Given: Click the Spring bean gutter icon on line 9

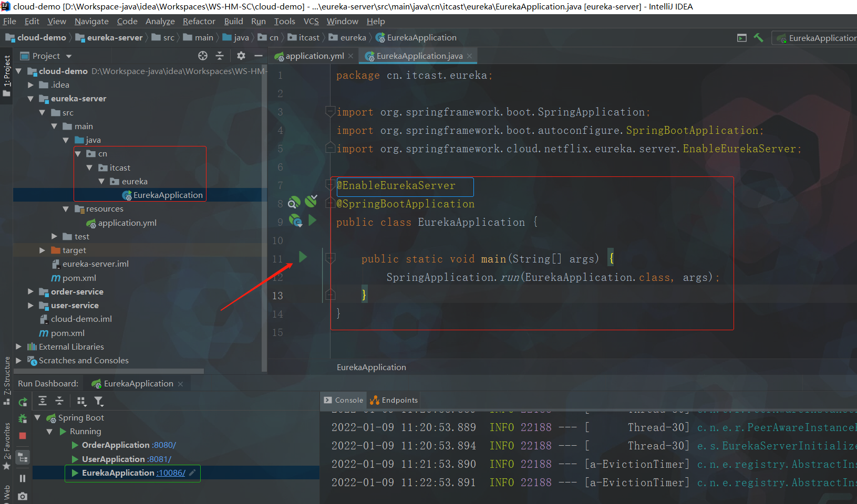Looking at the screenshot, I should 295,221.
